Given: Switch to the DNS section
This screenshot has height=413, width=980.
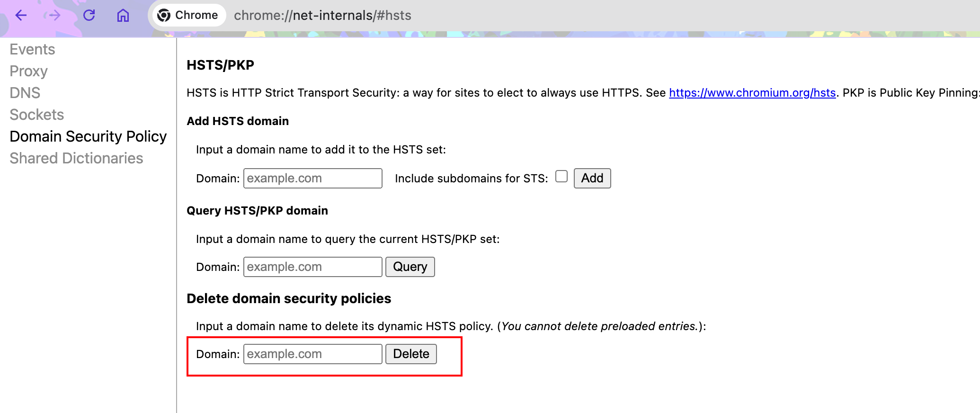Looking at the screenshot, I should (x=25, y=93).
